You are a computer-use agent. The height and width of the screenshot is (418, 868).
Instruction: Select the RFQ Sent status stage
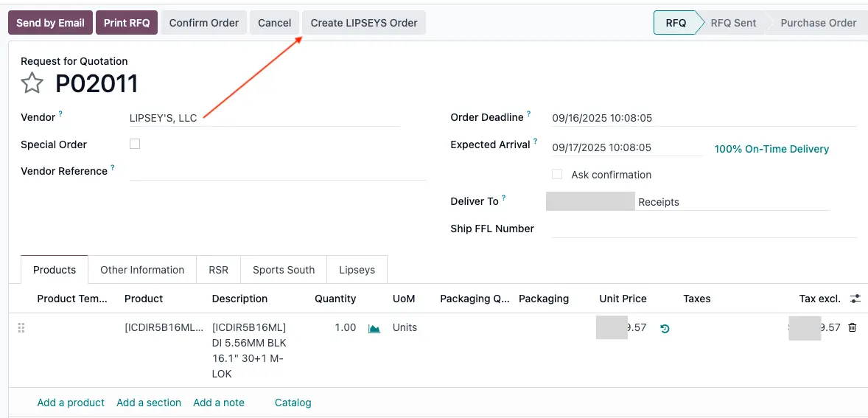[x=732, y=23]
